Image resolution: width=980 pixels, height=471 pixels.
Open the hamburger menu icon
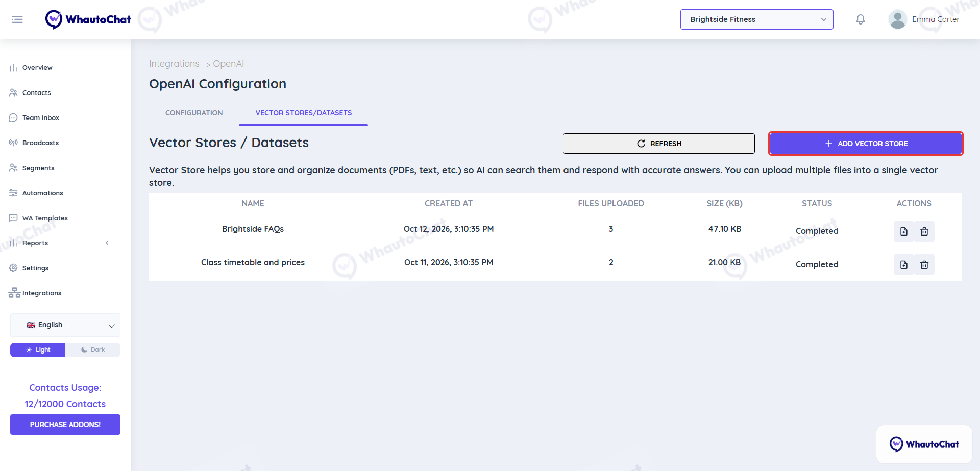pyautogui.click(x=17, y=19)
